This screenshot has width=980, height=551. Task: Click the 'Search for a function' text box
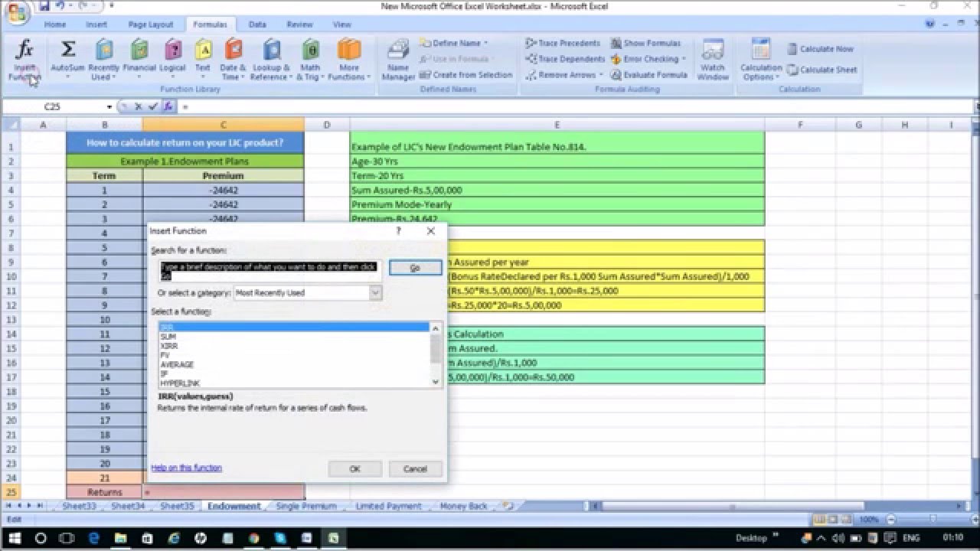tap(269, 270)
